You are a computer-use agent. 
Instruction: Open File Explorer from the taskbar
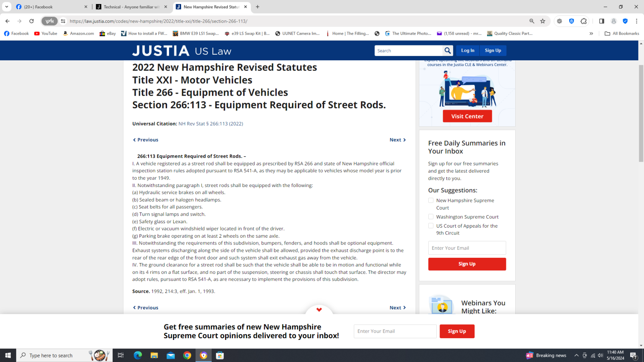(154, 355)
